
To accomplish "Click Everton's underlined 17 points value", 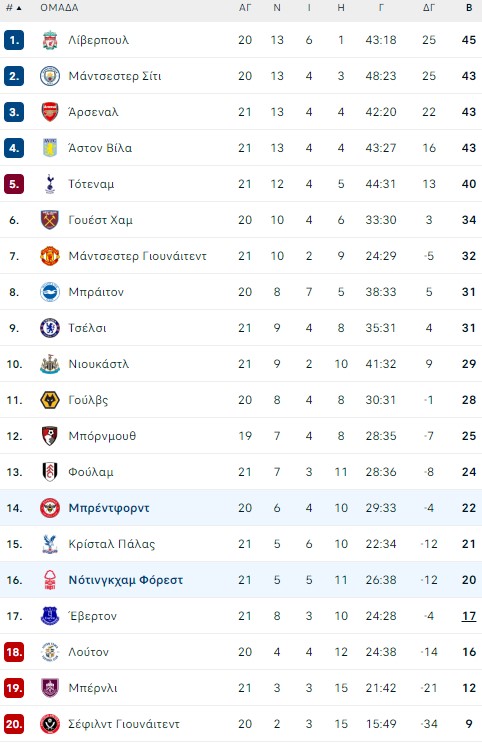I will click(x=469, y=616).
